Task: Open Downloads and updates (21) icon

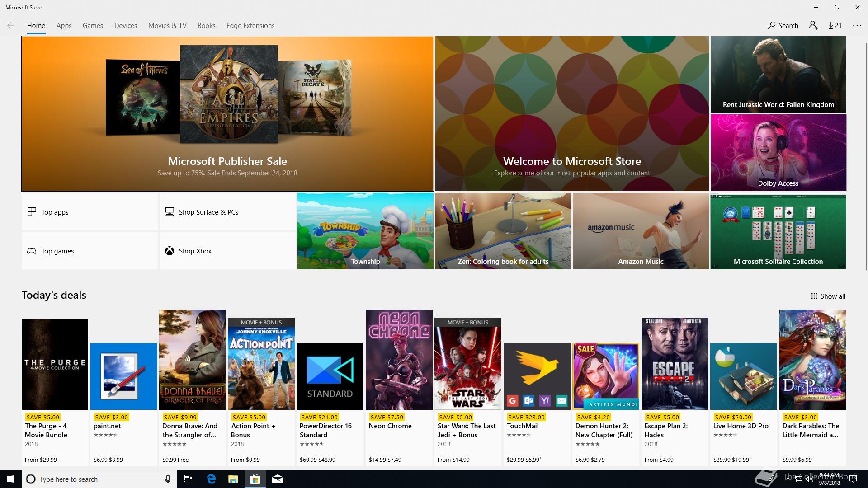Action: coord(835,25)
